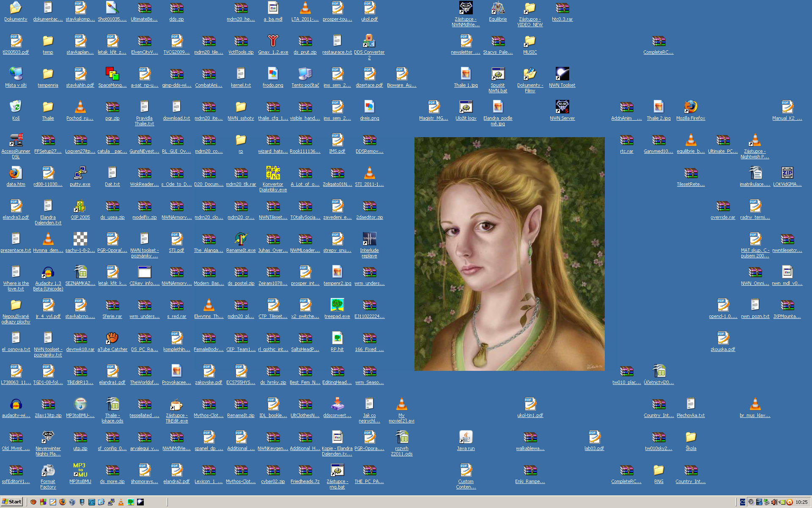Select the treepad.exe icon
The width and height of the screenshot is (812, 508).
click(337, 306)
